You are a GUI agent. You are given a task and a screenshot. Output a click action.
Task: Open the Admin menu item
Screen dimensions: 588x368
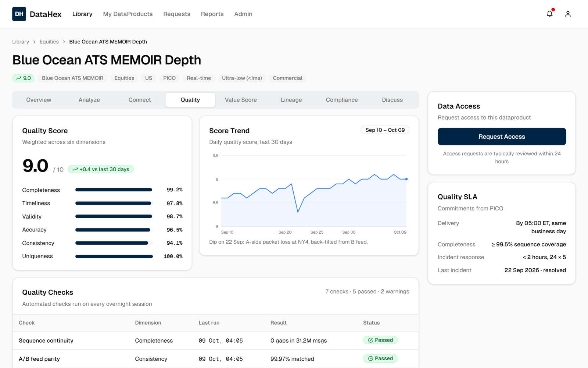click(243, 14)
